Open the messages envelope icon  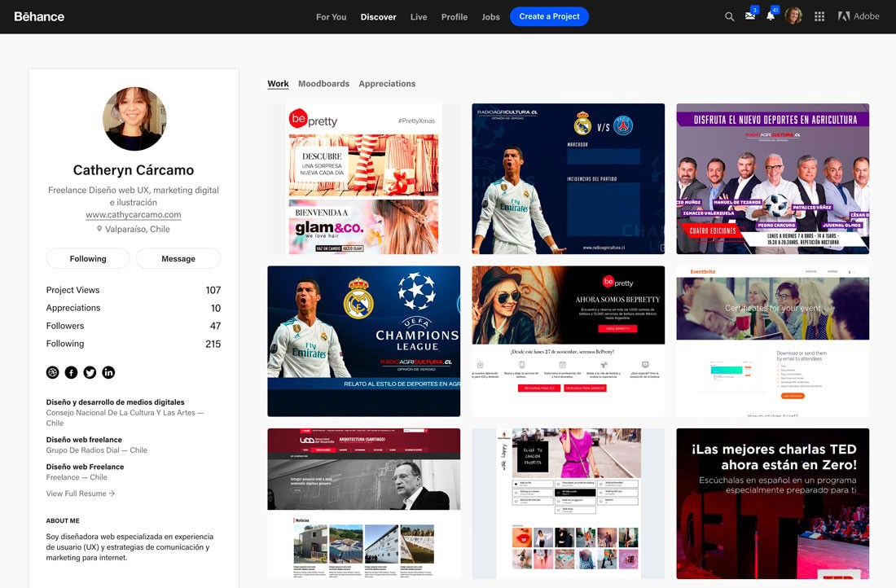750,16
